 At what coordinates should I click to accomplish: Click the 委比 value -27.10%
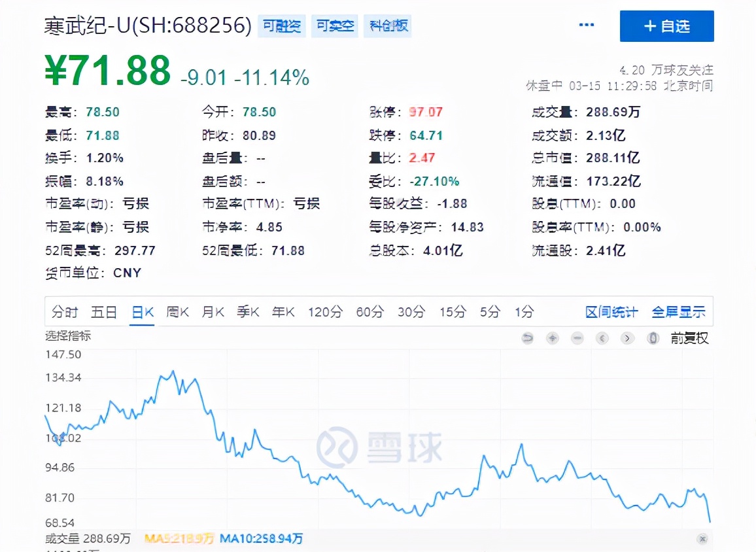[x=434, y=181]
